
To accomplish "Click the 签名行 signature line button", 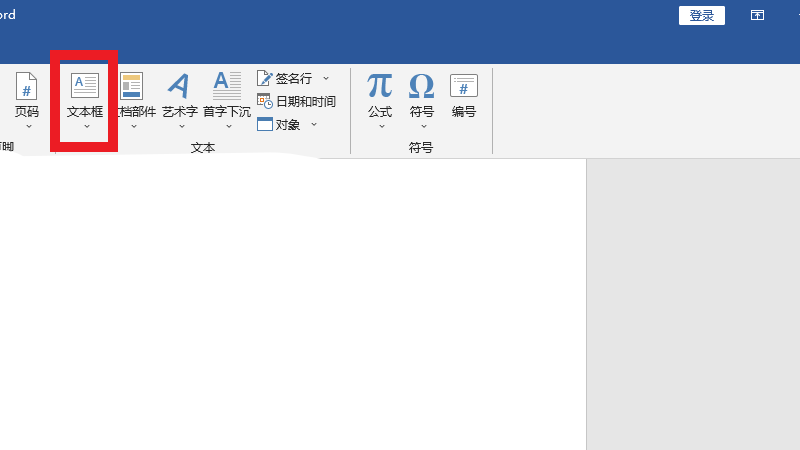I will pyautogui.click(x=285, y=78).
